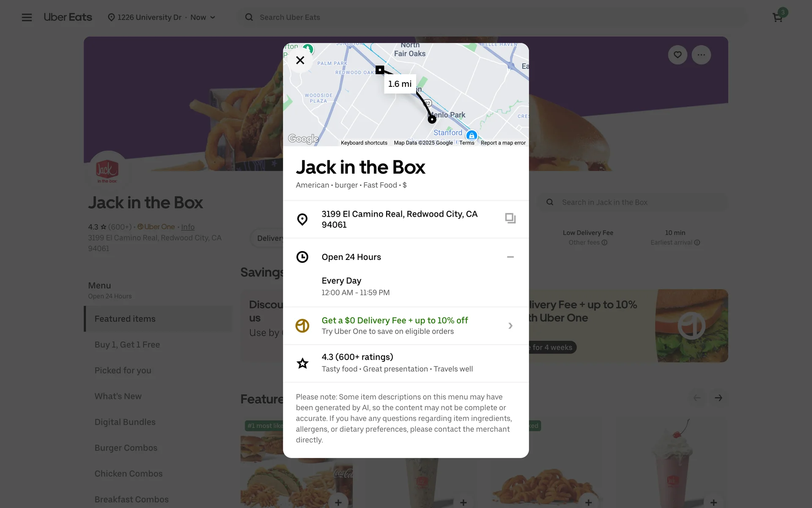Open the Uber One delivery fee offer

pyautogui.click(x=406, y=326)
